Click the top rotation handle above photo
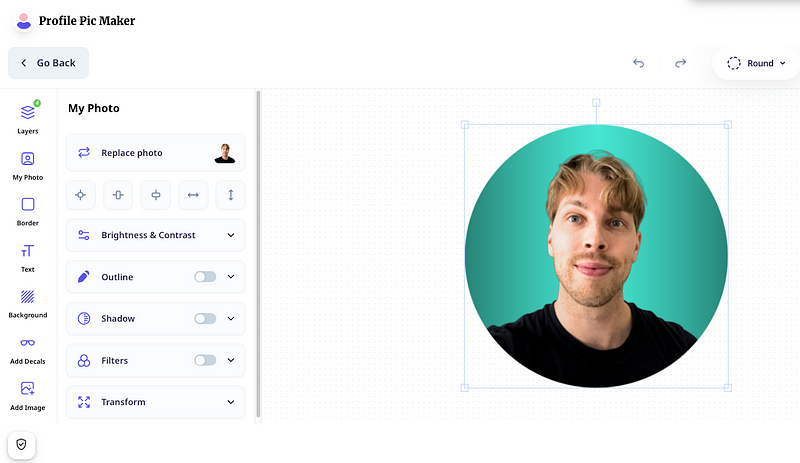The image size is (800, 463). point(596,103)
